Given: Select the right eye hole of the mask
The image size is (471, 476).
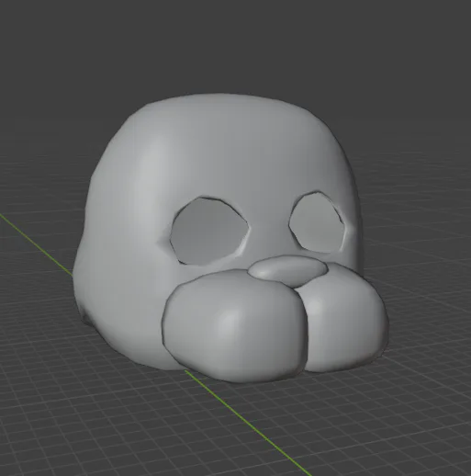Looking at the screenshot, I should click(317, 222).
